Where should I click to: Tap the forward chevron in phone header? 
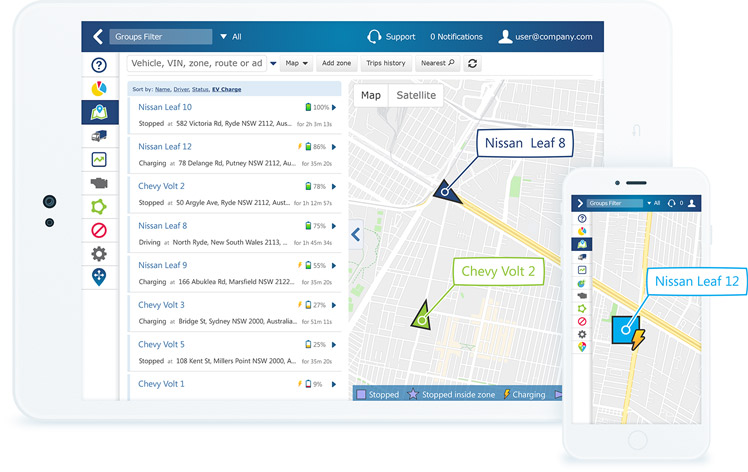click(580, 203)
